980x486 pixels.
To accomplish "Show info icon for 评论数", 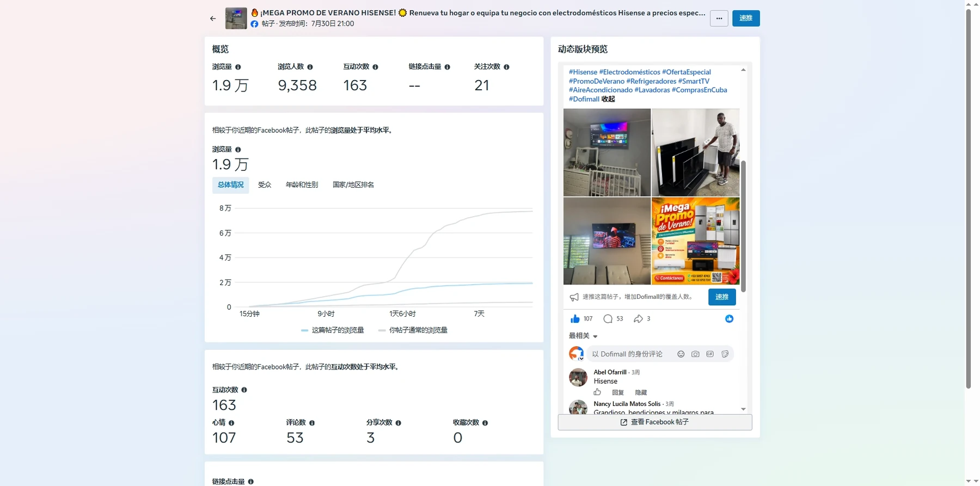I will tap(312, 423).
